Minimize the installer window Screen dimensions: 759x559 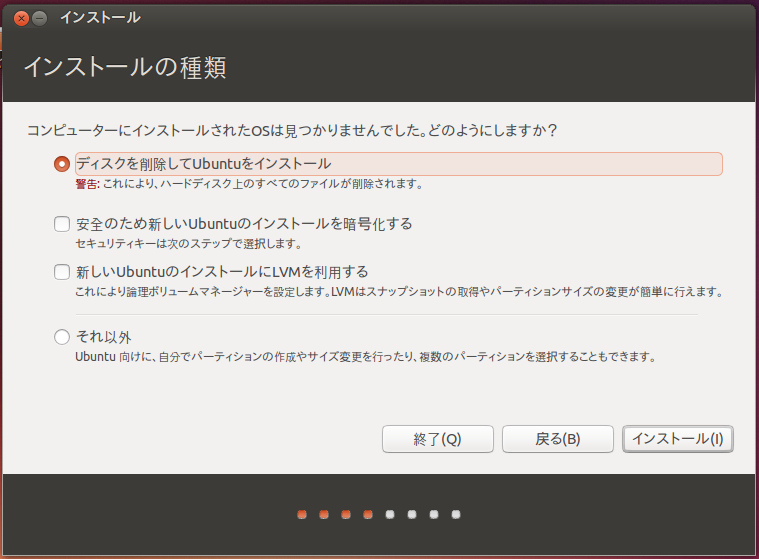coord(40,18)
